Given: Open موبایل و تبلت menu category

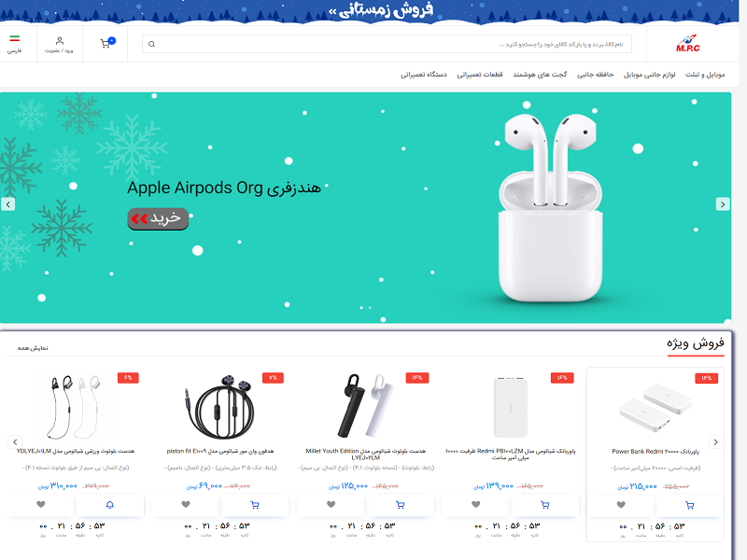Looking at the screenshot, I should [x=705, y=75].
